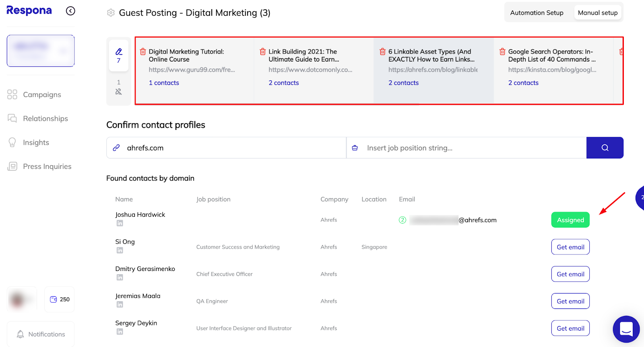This screenshot has height=347, width=644.
Task: Click the Respona logo
Action: [x=29, y=10]
